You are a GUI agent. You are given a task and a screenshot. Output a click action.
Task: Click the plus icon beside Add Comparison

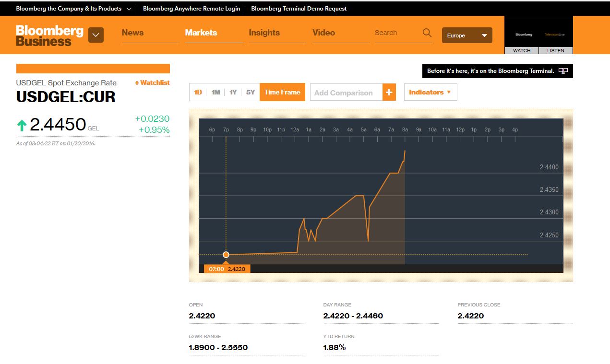tap(389, 93)
